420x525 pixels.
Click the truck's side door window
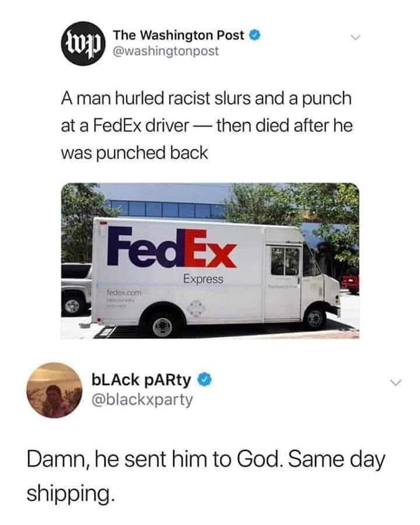[x=285, y=262]
